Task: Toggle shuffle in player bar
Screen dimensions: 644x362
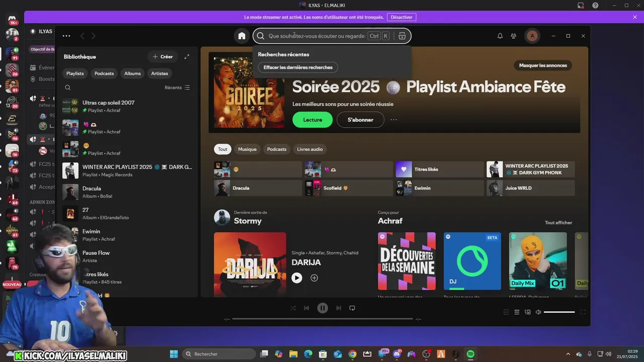Action: [293, 308]
